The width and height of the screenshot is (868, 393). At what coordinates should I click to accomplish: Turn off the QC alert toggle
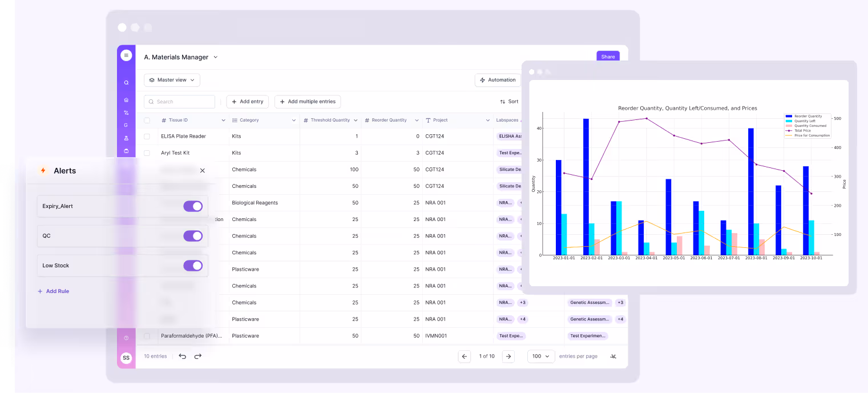pos(193,236)
